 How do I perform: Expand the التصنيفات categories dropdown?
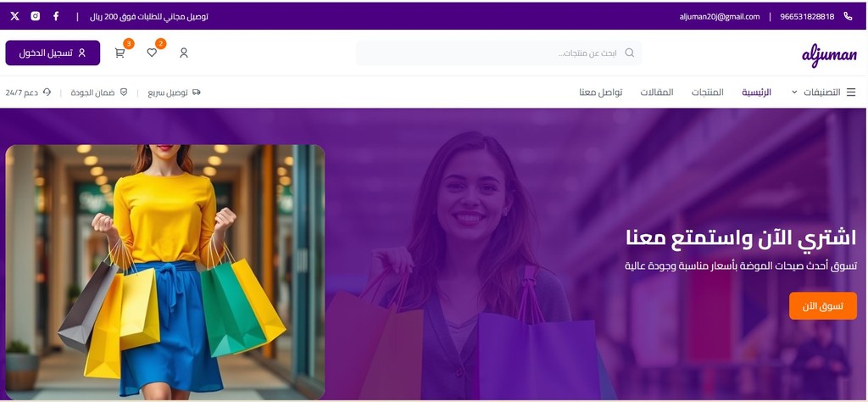click(815, 92)
